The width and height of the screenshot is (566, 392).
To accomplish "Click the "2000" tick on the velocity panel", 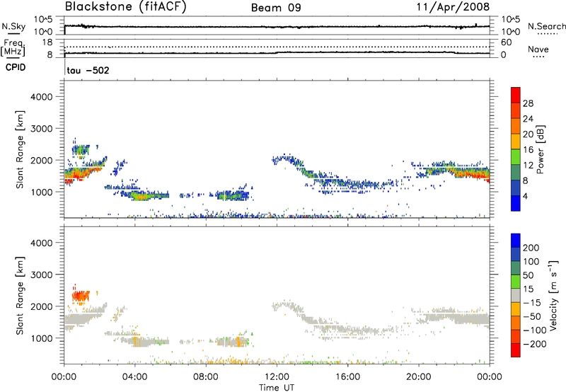I will click(41, 306).
